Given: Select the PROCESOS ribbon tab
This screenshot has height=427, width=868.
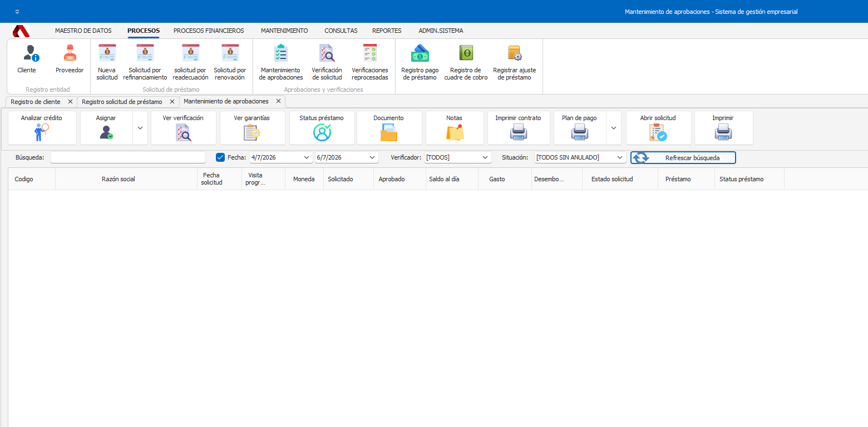Looking at the screenshot, I should [x=144, y=31].
